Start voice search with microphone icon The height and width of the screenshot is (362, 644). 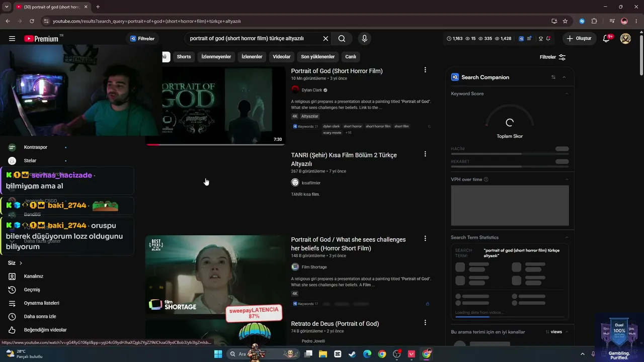click(x=364, y=39)
